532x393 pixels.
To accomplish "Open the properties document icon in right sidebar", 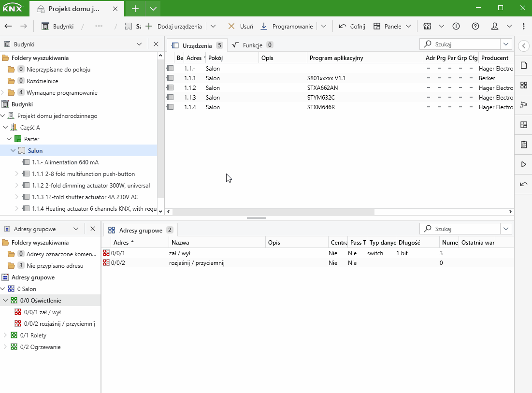I will point(523,65).
